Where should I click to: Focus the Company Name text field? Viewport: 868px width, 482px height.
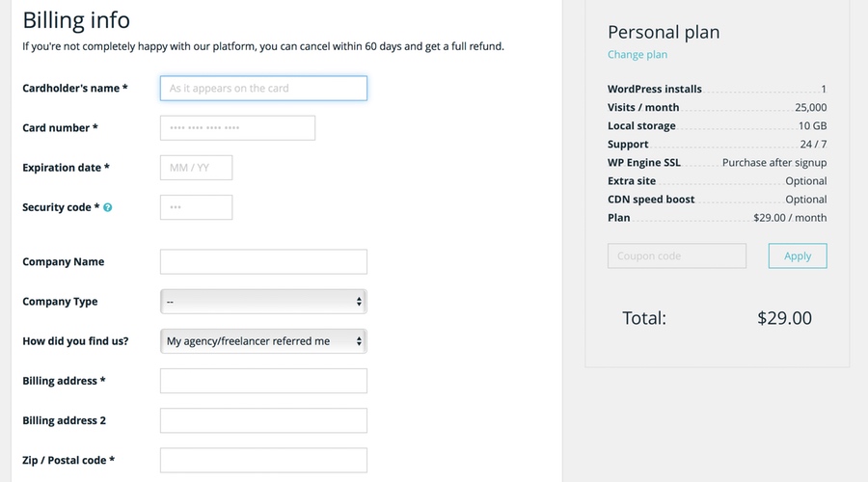pos(263,262)
